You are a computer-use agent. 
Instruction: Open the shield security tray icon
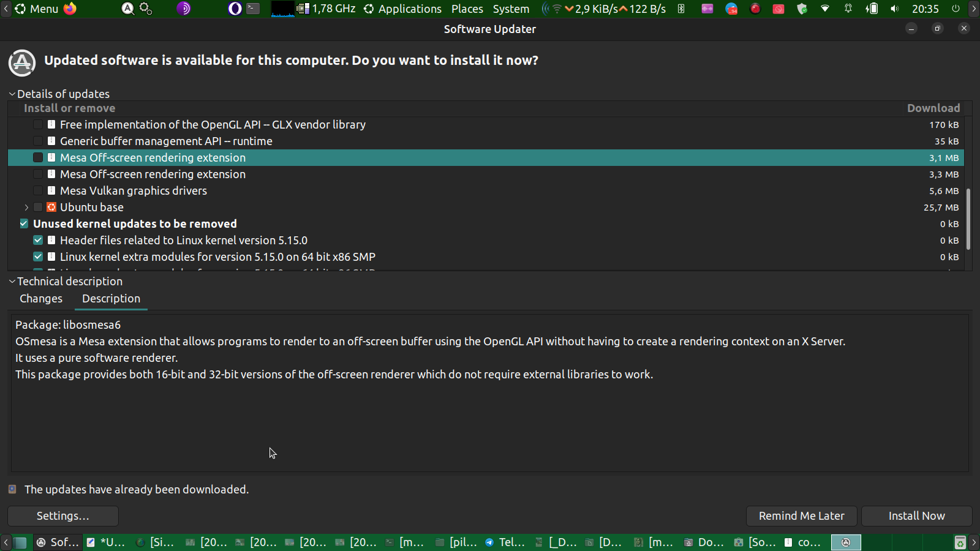coord(802,9)
